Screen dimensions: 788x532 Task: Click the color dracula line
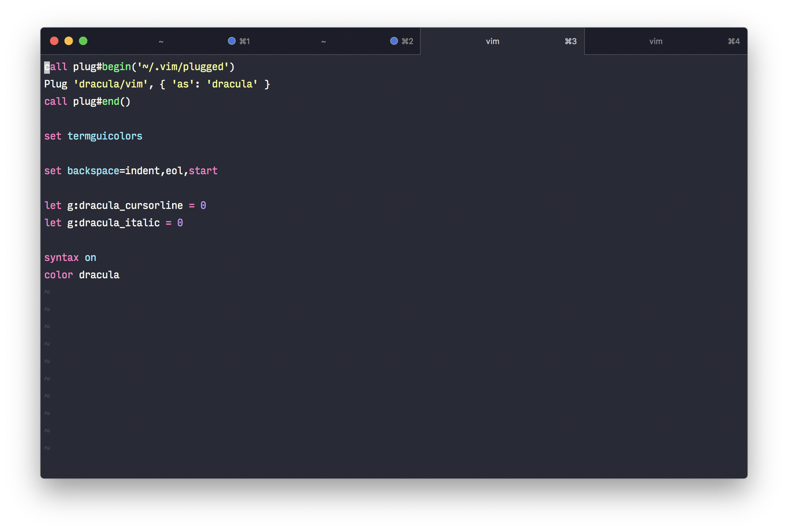82,275
